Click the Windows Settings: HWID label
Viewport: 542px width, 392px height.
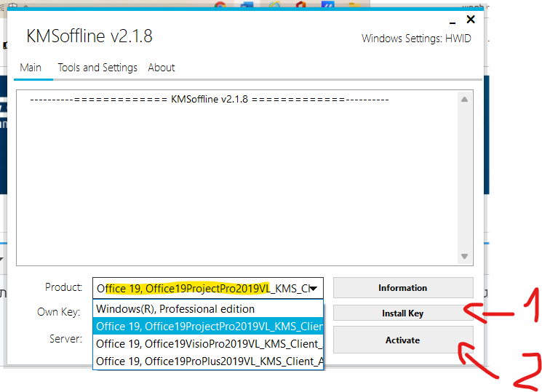(x=416, y=39)
